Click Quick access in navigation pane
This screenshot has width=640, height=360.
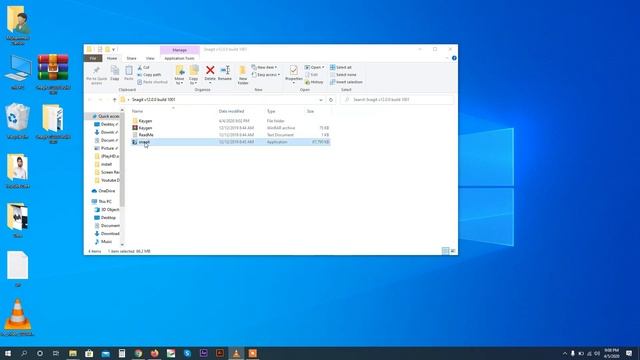click(x=106, y=116)
